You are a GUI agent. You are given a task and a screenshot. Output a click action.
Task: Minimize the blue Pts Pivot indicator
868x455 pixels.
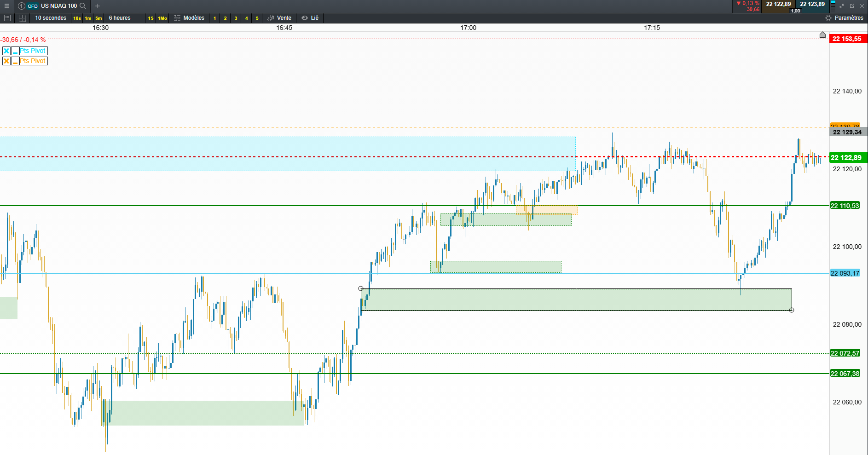click(15, 51)
